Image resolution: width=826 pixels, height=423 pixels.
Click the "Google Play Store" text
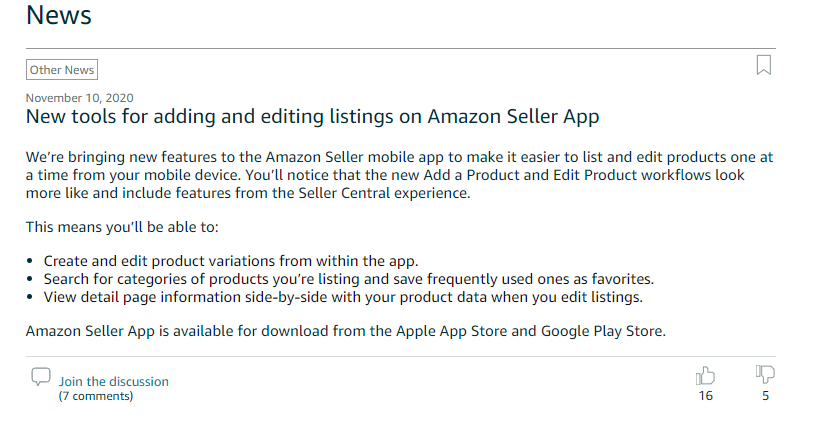point(601,331)
